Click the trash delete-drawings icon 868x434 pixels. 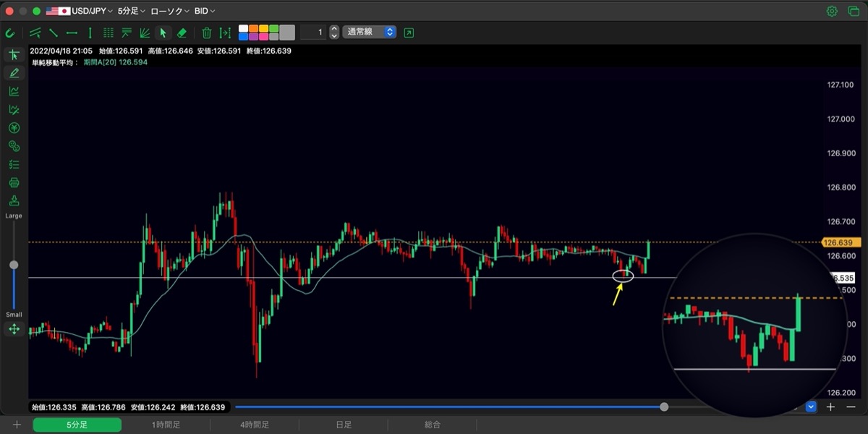206,33
